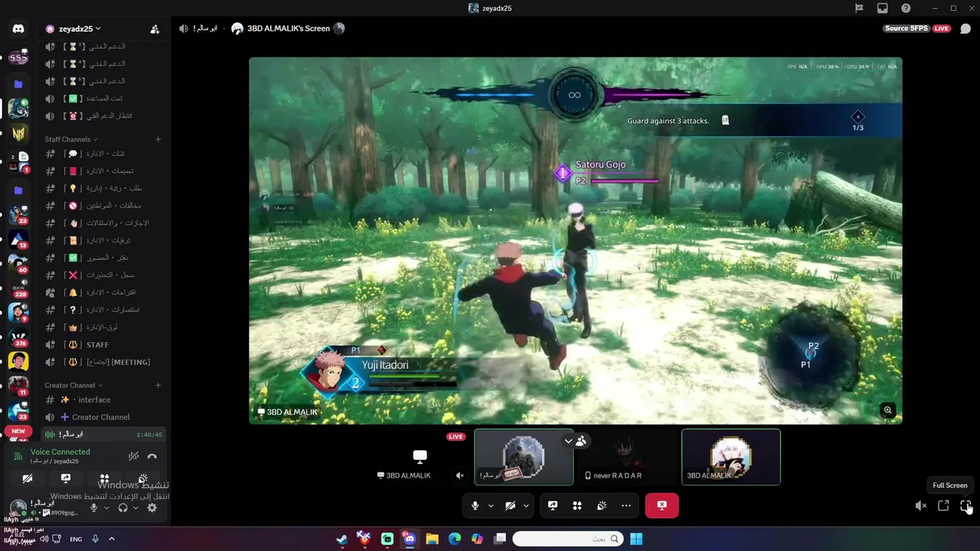
Task: Collapse the Creator Channel category
Action: (x=73, y=385)
